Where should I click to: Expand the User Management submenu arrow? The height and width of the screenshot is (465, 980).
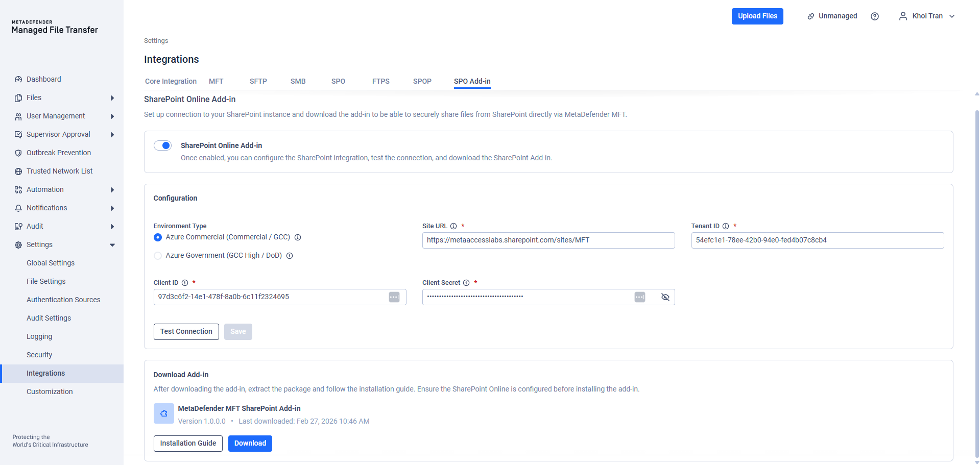(112, 116)
